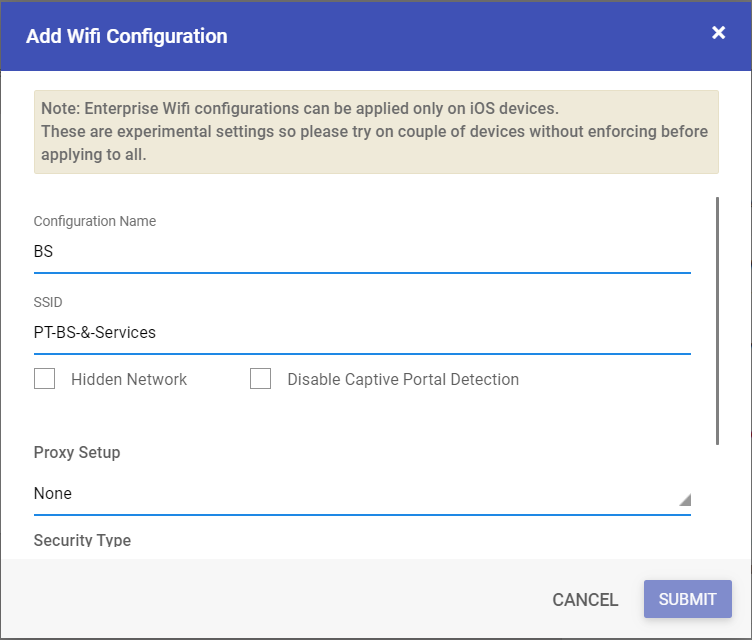This screenshot has height=640, width=752.
Task: Click the Configuration Name field label
Action: click(x=94, y=221)
